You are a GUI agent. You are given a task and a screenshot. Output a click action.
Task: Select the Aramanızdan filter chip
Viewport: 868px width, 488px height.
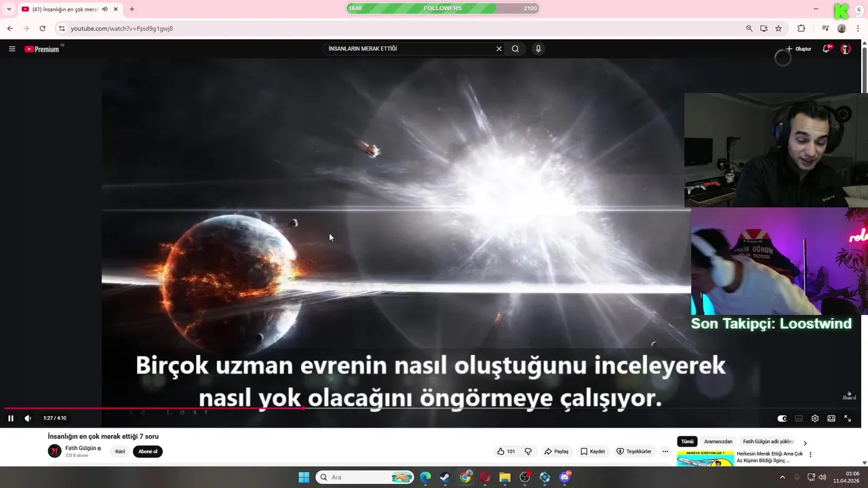click(x=718, y=441)
